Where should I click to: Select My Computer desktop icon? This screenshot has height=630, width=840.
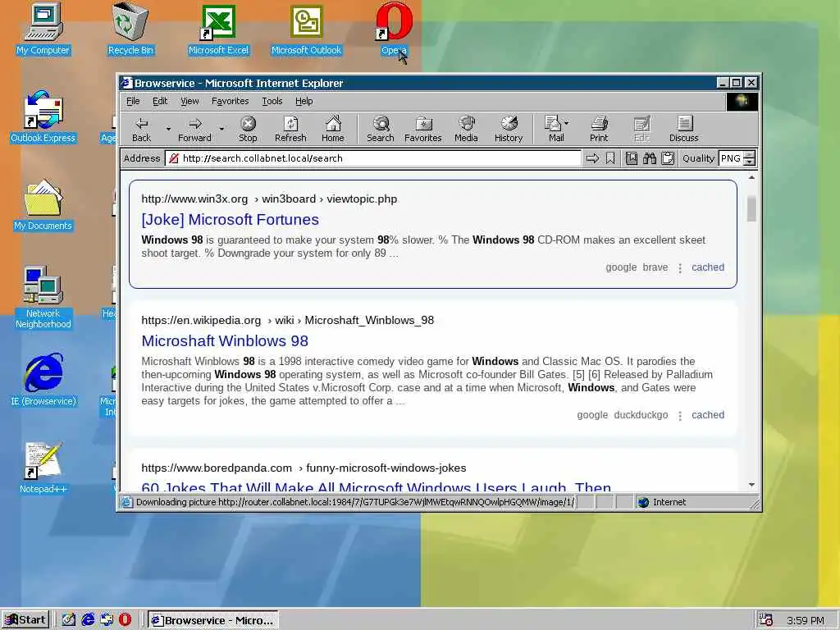tap(43, 30)
